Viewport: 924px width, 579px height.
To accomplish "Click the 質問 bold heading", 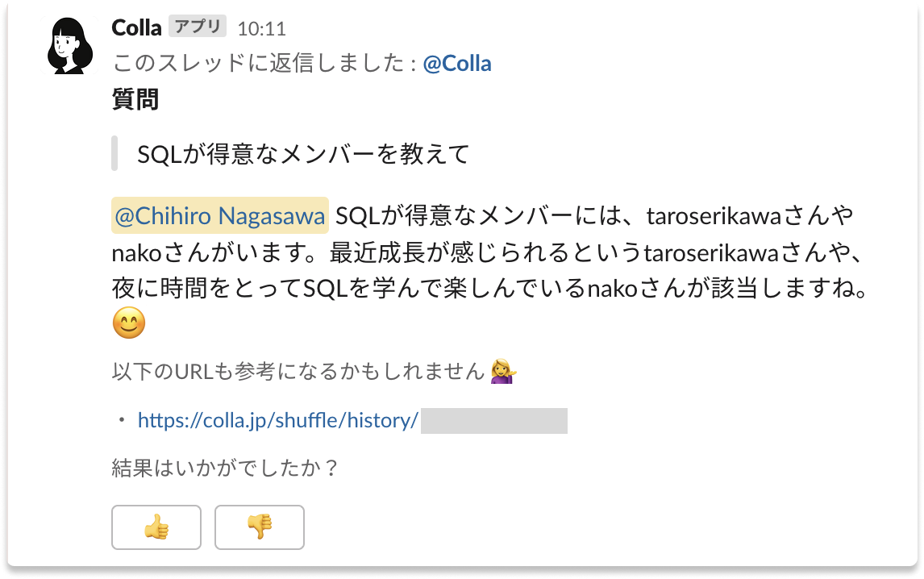I will click(135, 100).
